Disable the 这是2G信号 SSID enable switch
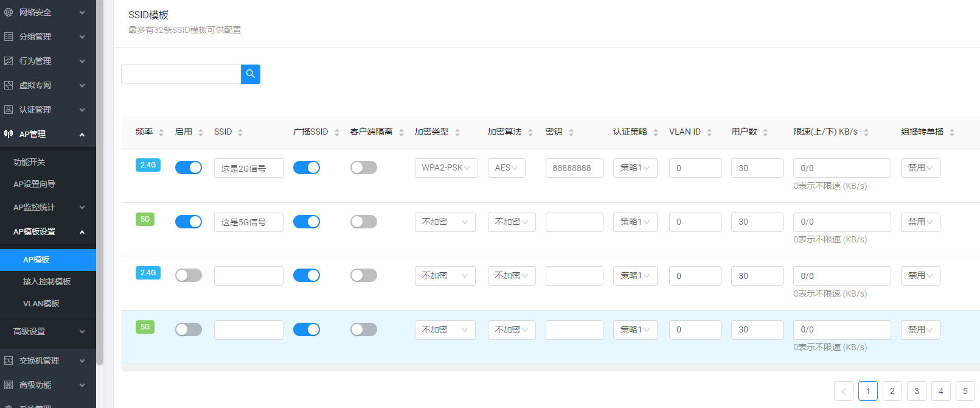The image size is (980, 408). (189, 167)
